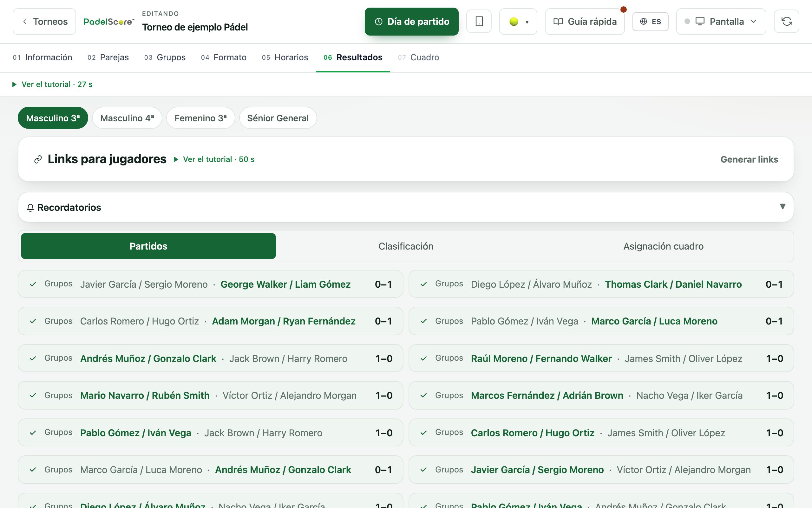This screenshot has height=508, width=812.
Task: Click checkmark on Javier García vs George Walker match
Action: pyautogui.click(x=33, y=284)
